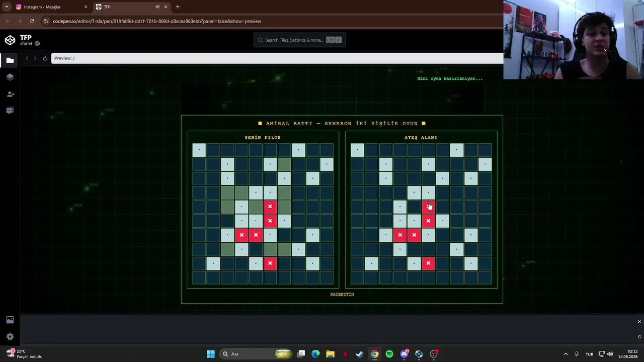Open File Explorer from taskbar
The height and width of the screenshot is (362, 644).
point(330,354)
